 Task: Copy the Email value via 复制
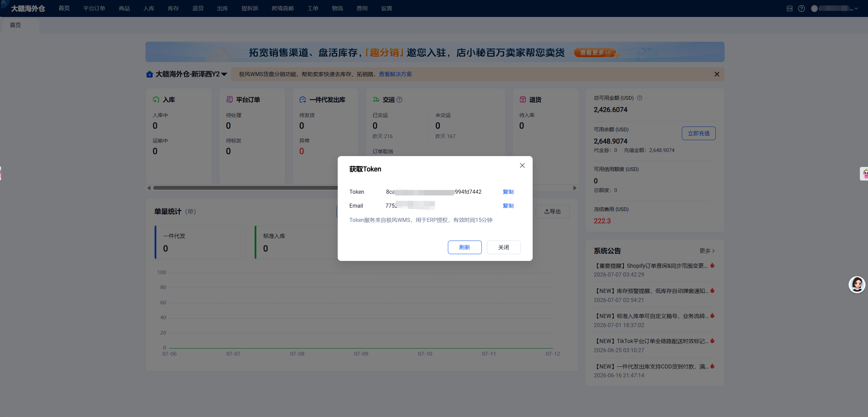coord(508,206)
